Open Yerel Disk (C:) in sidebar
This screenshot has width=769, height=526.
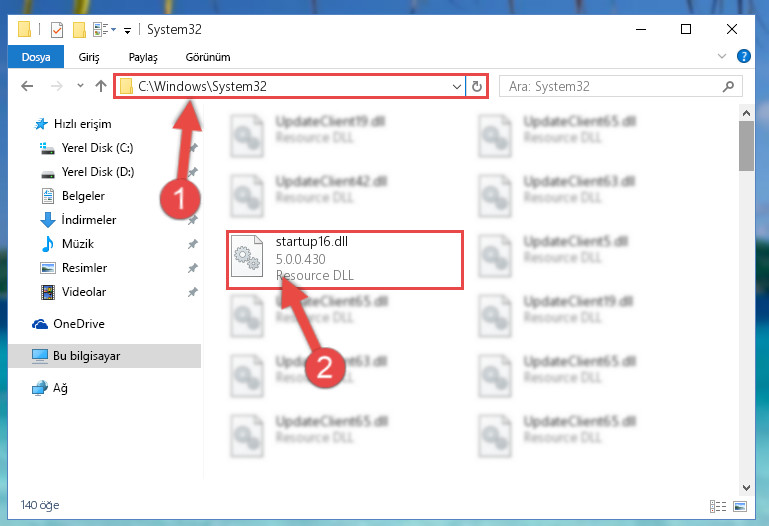86,148
